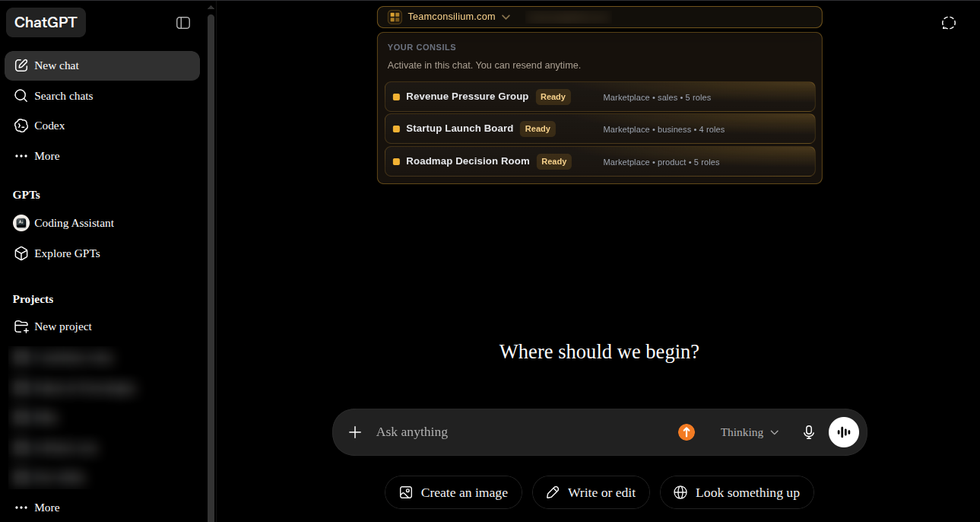Click the Write or edit button
The width and height of the screenshot is (980, 522).
591,492
